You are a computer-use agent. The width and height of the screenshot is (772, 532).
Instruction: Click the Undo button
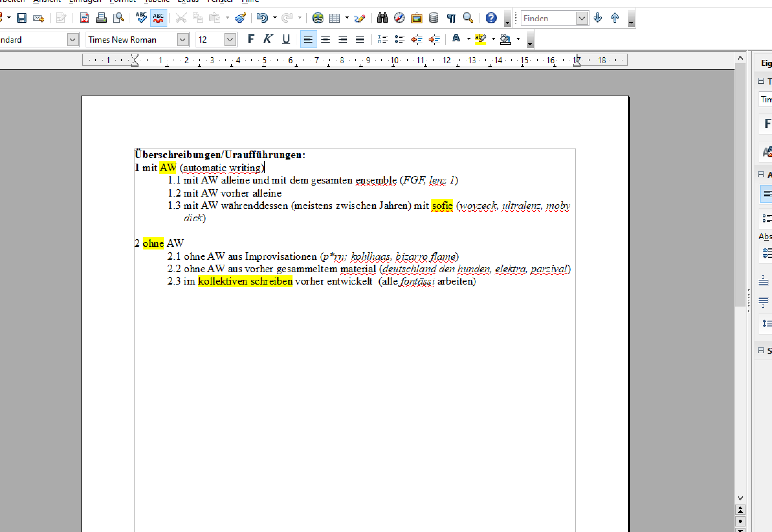point(262,18)
